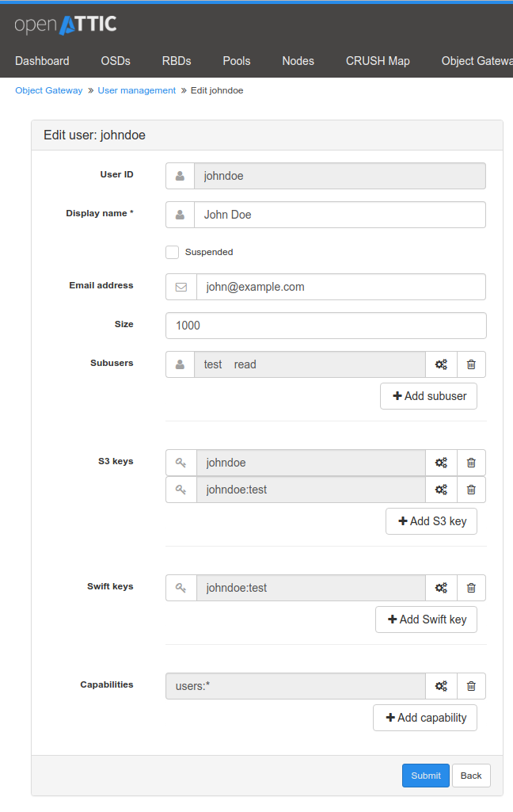
Task: Toggle the Suspended checkbox
Action: coord(173,252)
